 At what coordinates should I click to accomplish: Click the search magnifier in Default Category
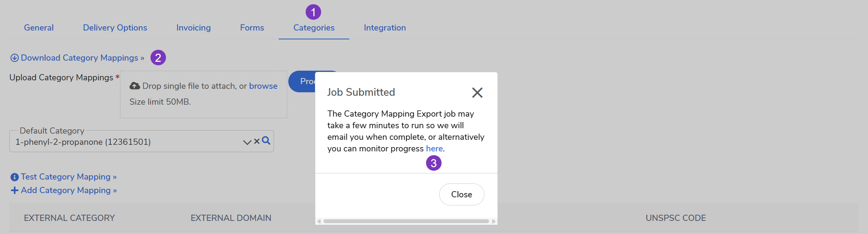(266, 141)
